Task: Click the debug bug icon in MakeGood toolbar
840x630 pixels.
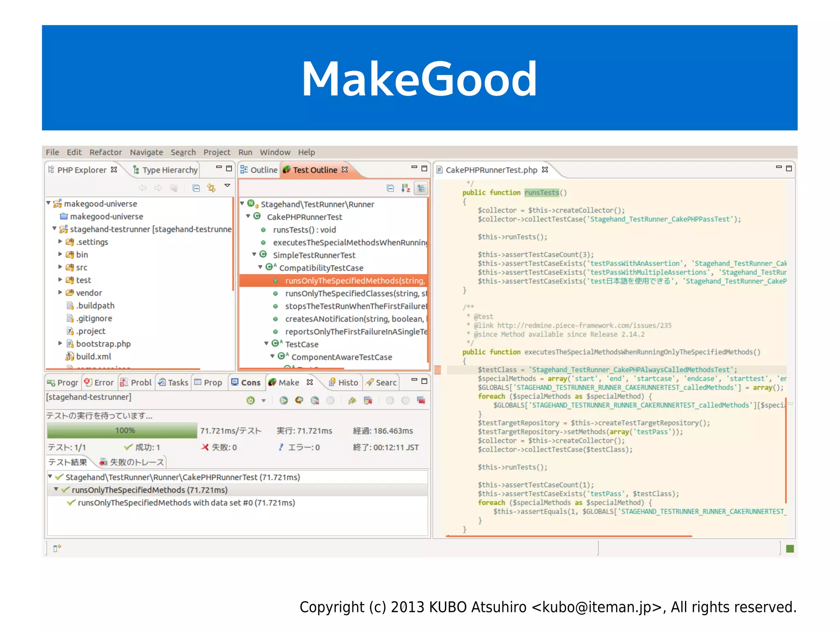Action: tap(352, 400)
